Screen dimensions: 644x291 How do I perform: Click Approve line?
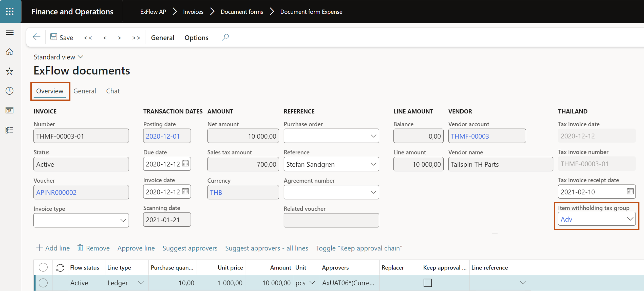pos(136,248)
